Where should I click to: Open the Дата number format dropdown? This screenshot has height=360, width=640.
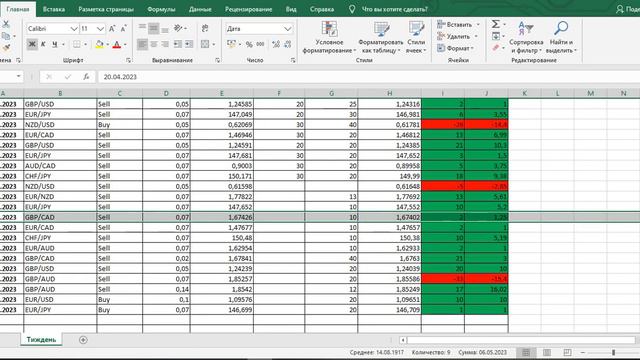pyautogui.click(x=288, y=29)
